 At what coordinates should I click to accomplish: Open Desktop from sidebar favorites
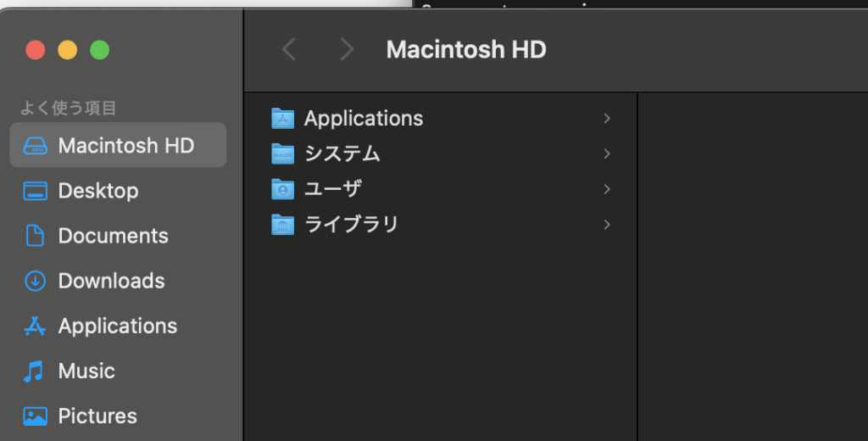(x=118, y=191)
